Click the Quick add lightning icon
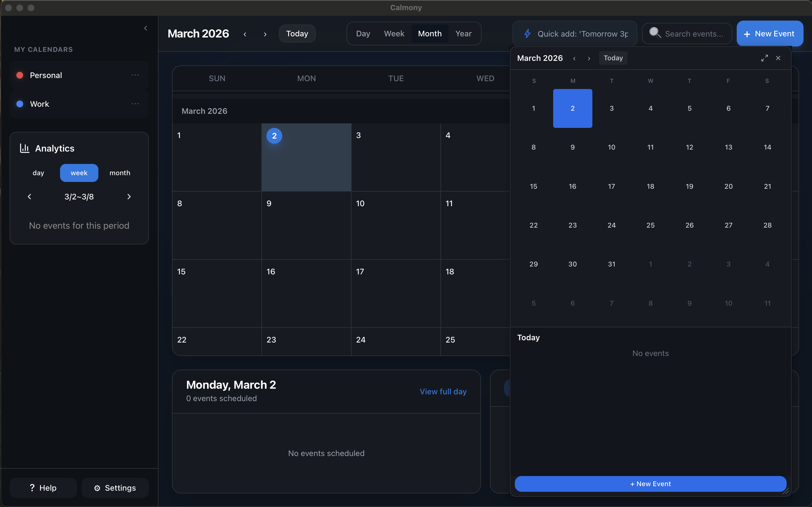The width and height of the screenshot is (812, 507). pyautogui.click(x=527, y=34)
